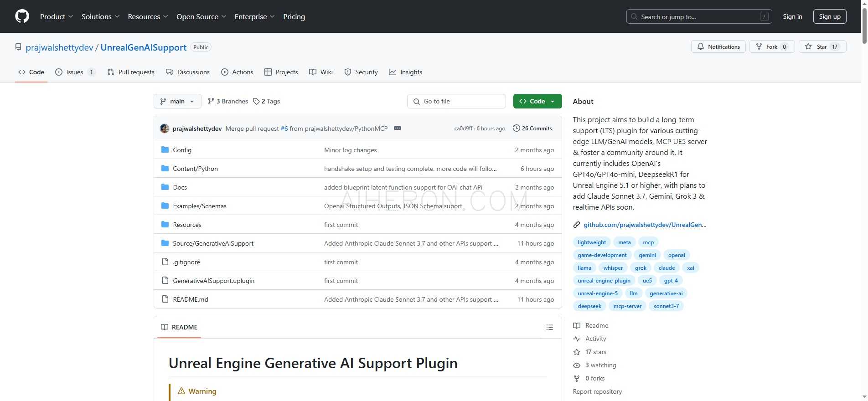Click the fork icon beside 0 forks

point(577,378)
